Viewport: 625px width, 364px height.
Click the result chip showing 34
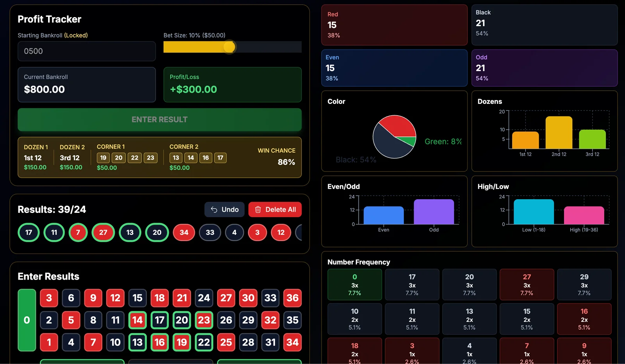click(x=184, y=232)
